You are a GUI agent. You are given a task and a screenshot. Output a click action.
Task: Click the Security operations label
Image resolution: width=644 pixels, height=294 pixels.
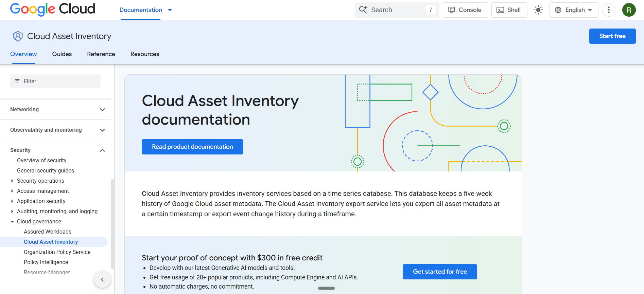click(x=40, y=181)
